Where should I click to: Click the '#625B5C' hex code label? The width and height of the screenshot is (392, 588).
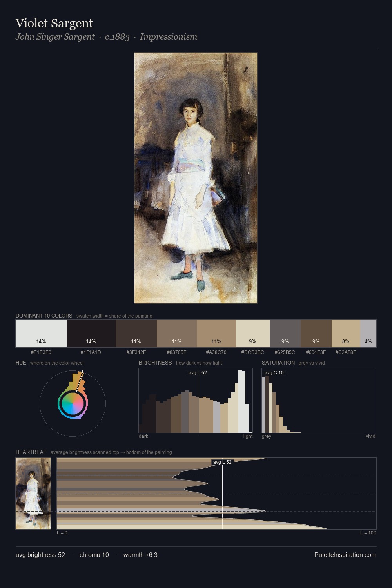[285, 352]
